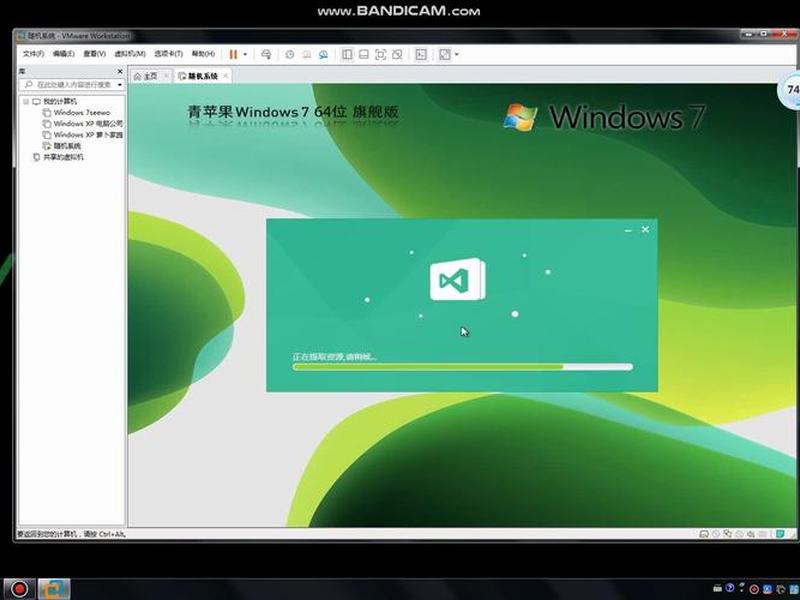Click the sound card status bar icon
This screenshot has width=800, height=600.
coord(751,534)
